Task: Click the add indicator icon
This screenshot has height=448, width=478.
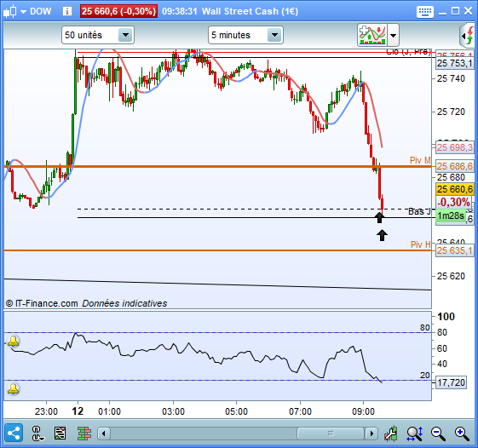Action: [x=372, y=35]
